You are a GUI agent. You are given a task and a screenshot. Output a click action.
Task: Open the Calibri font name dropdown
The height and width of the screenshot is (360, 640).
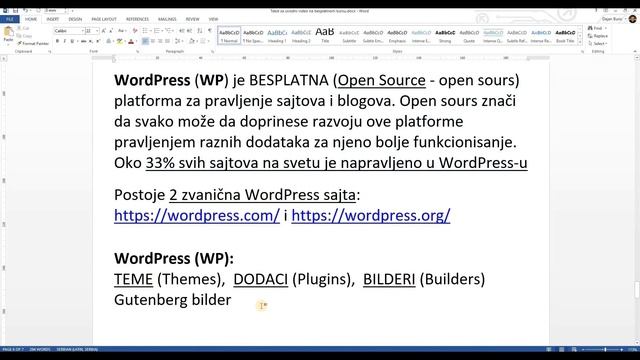coord(82,31)
